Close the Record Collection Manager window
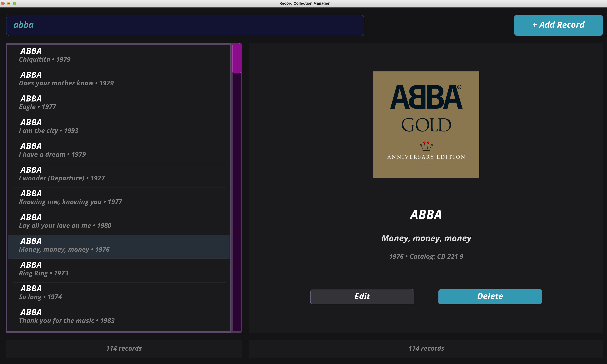 [x=3, y=3]
